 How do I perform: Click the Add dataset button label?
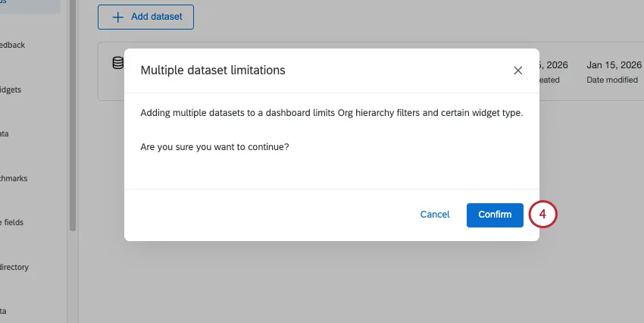(x=156, y=17)
